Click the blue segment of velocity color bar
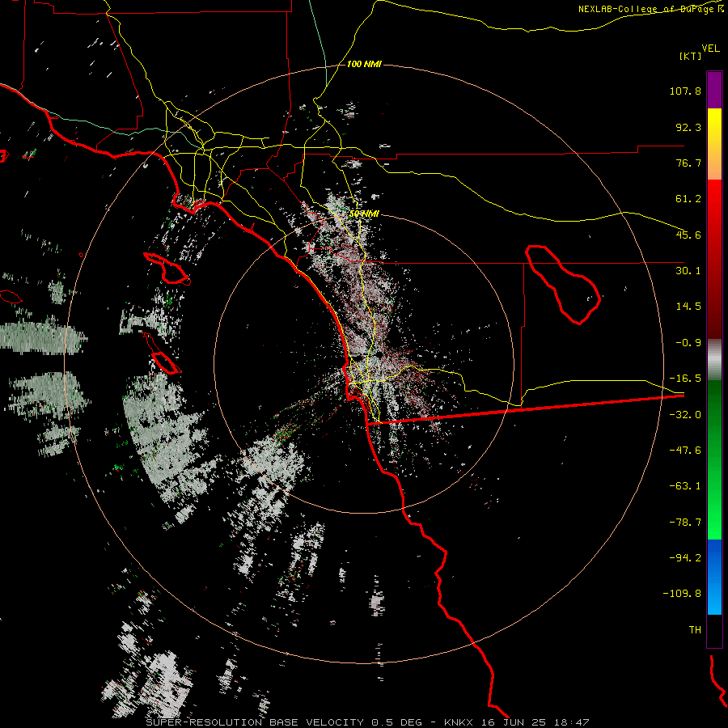 tap(714, 577)
